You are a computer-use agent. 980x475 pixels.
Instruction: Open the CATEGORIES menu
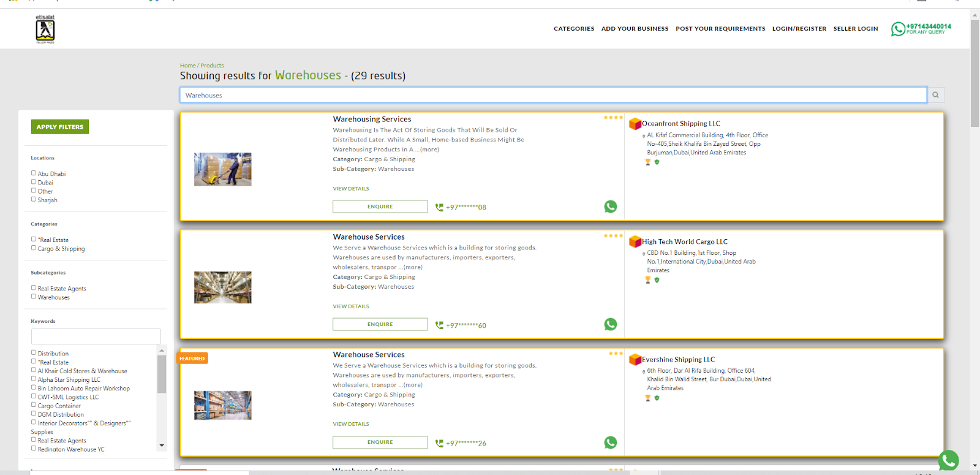(x=574, y=29)
